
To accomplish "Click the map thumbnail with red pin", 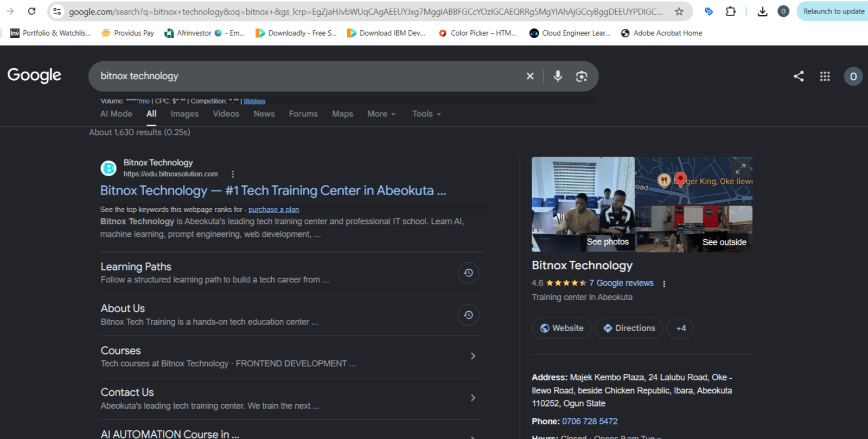I will (x=694, y=180).
